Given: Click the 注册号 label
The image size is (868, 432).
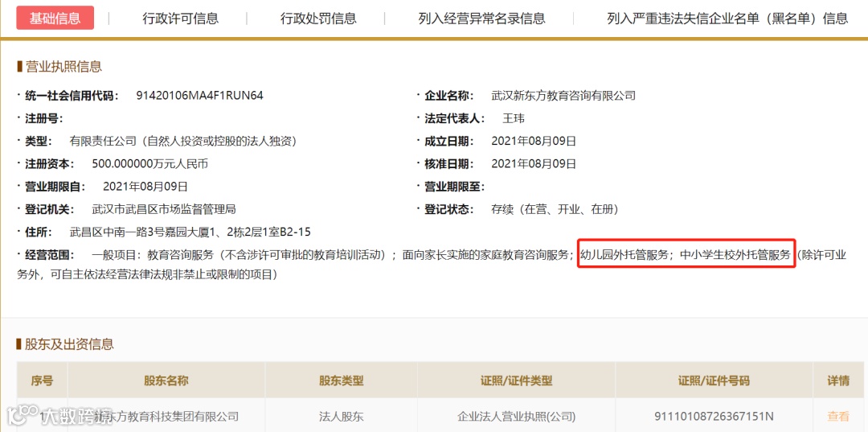Looking at the screenshot, I should 43,118.
